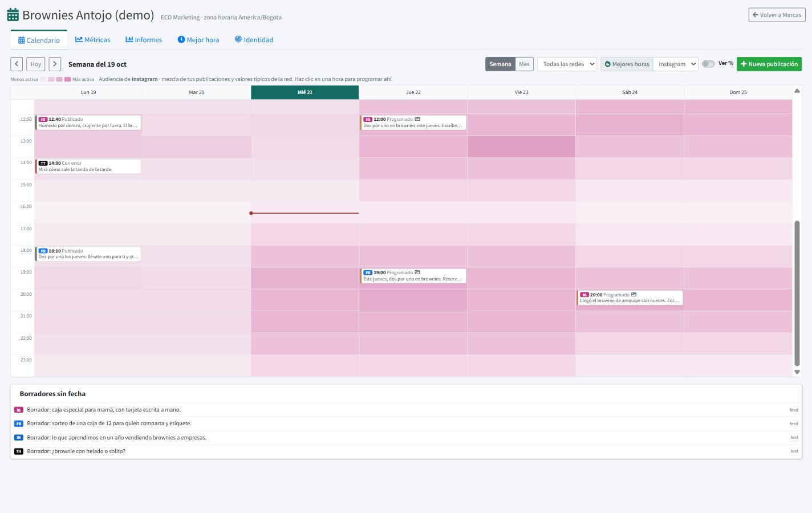The width and height of the screenshot is (812, 513).
Task: Click FB badge of sorteo caja de 12 draft
Action: [x=19, y=424]
